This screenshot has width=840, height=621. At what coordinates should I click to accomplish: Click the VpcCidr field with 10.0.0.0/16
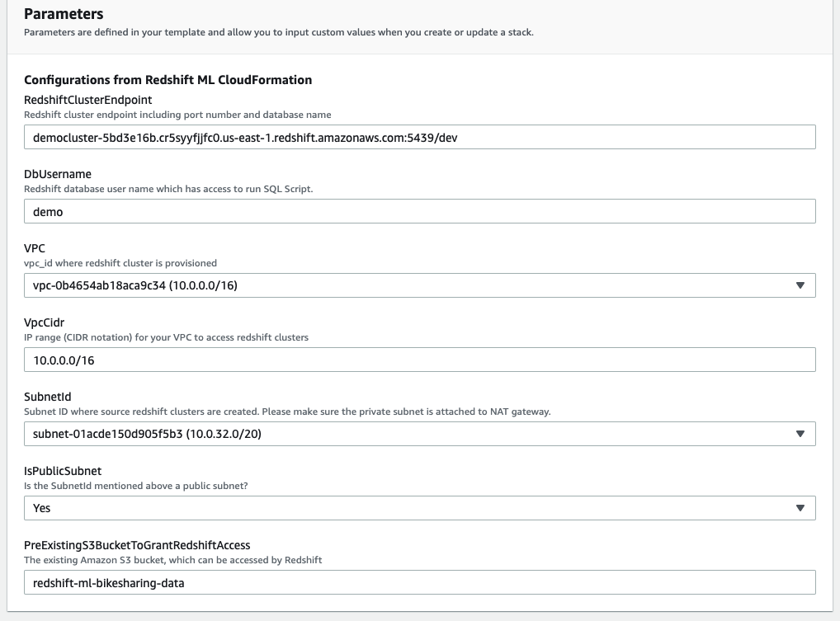pyautogui.click(x=419, y=360)
